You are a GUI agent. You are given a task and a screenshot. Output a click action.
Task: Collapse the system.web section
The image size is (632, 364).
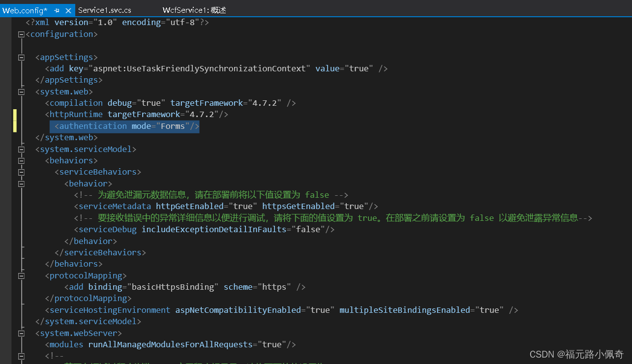(x=21, y=92)
